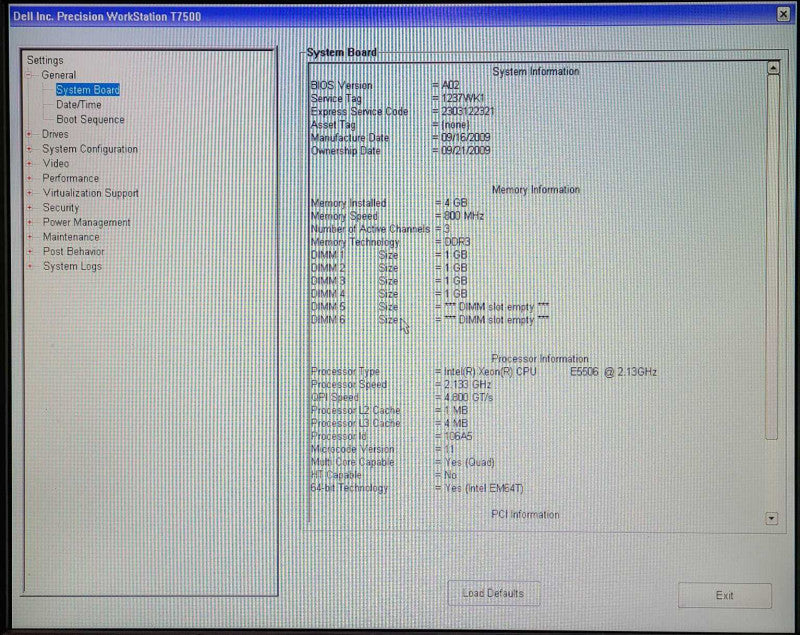Click the DIMM 5 slot empty row
This screenshot has height=635, width=800.
430,307
